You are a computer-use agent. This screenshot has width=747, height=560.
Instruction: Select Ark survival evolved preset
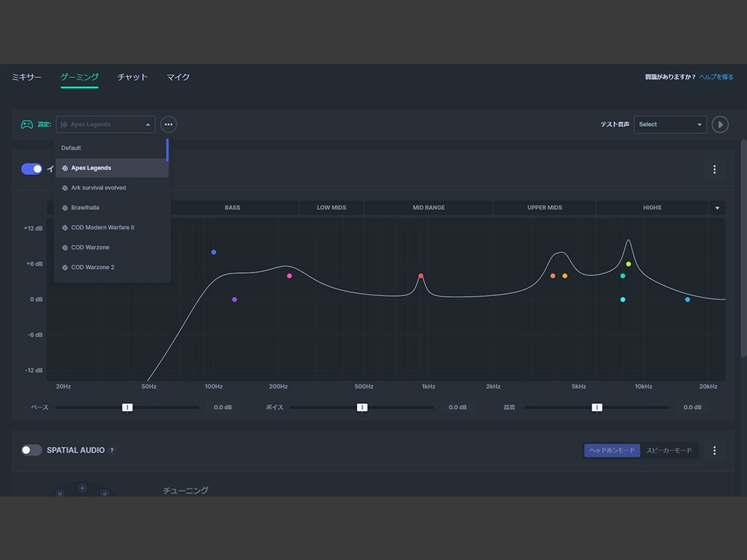click(x=112, y=187)
